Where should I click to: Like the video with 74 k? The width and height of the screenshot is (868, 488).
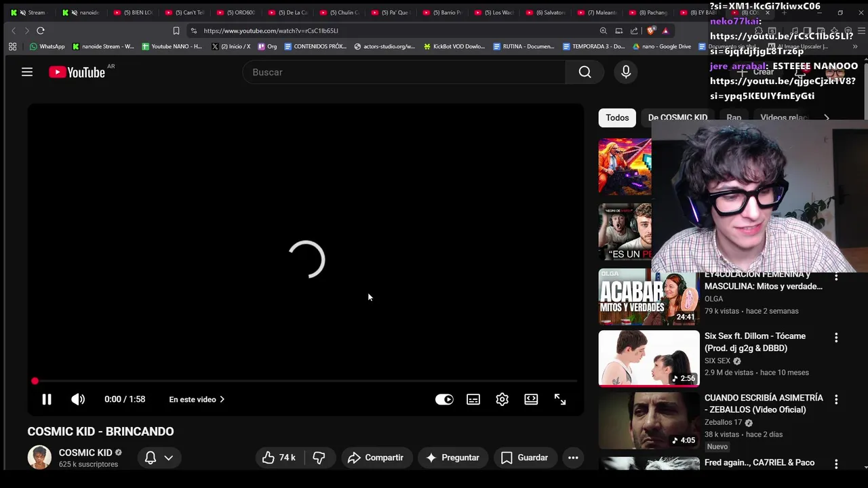pos(279,457)
